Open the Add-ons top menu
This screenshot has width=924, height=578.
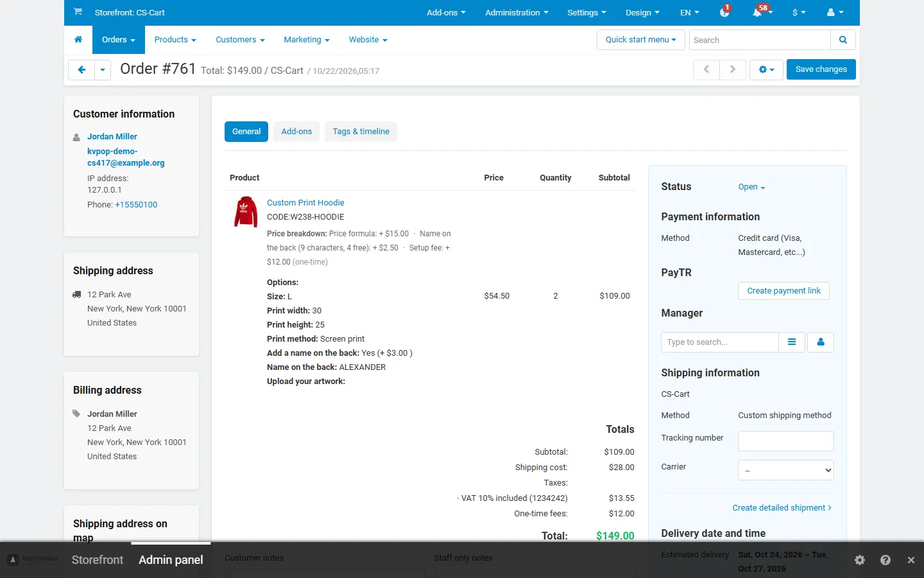(x=446, y=12)
